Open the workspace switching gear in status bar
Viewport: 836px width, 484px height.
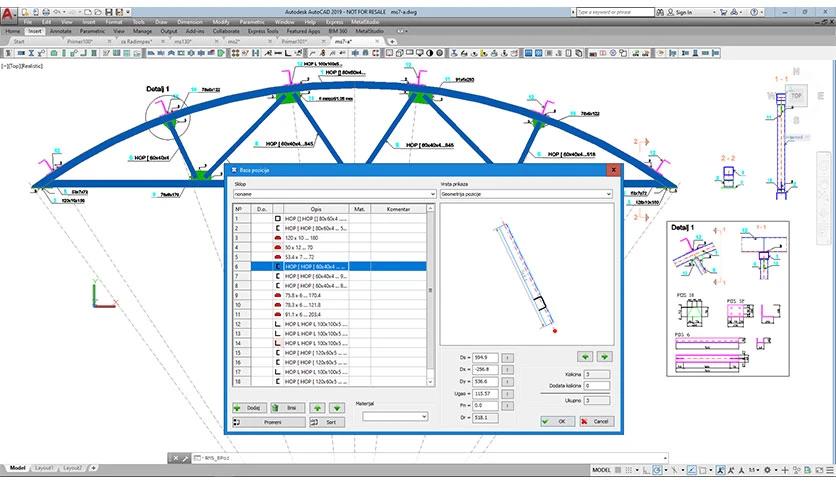(767, 470)
